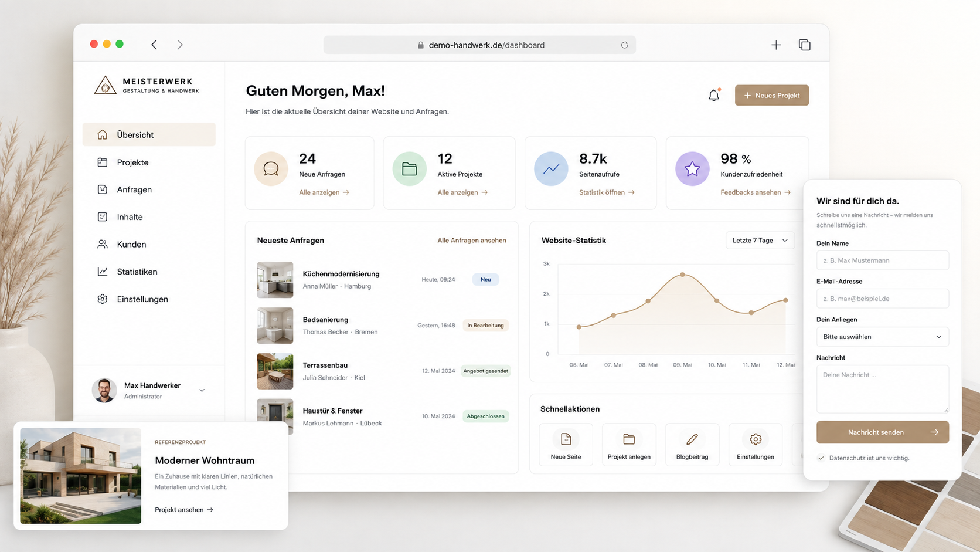Click the notification bell icon
Image resolution: width=980 pixels, height=552 pixels.
tap(713, 95)
